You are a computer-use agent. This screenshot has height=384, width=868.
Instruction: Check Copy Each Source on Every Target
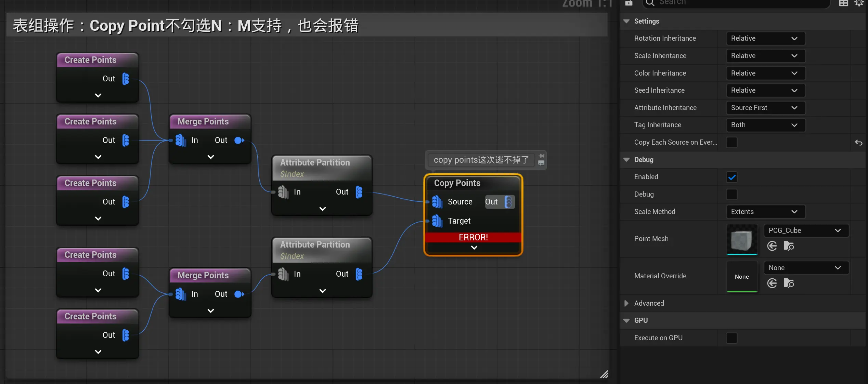(731, 142)
